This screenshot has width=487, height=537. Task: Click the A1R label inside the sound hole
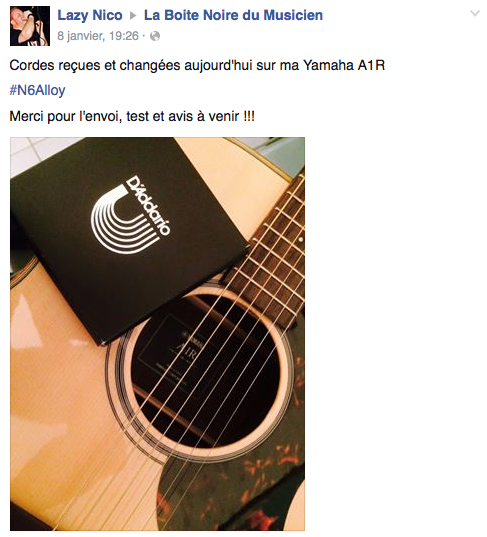(x=187, y=353)
